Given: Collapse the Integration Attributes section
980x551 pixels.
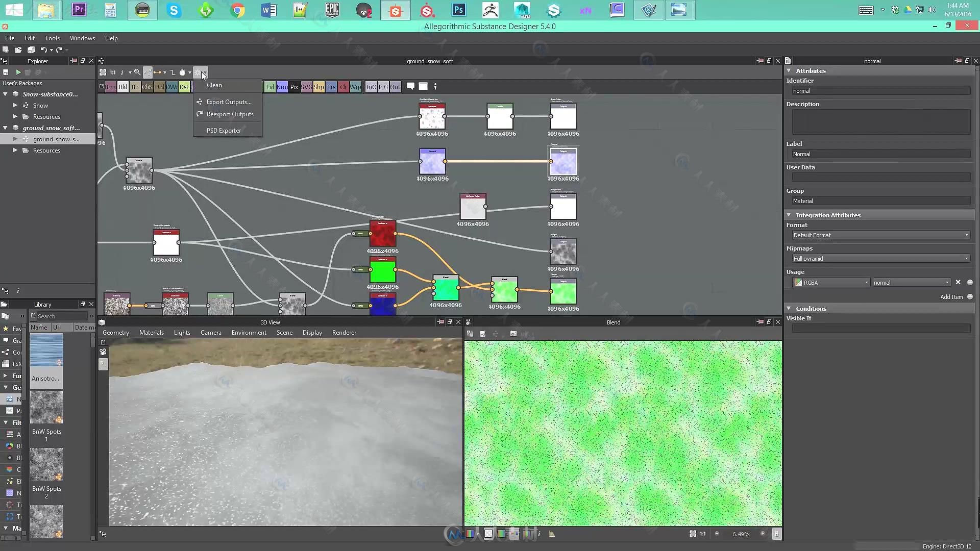Looking at the screenshot, I should (x=789, y=215).
